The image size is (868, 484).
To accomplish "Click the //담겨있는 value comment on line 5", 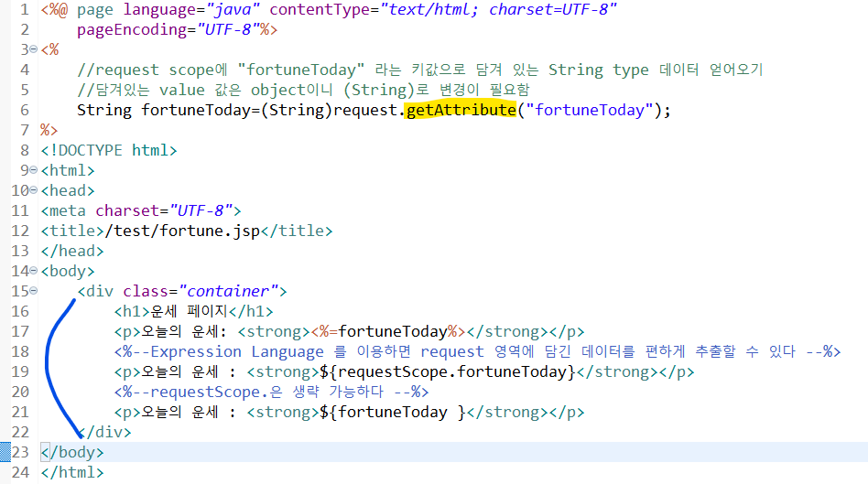I will pos(303,90).
